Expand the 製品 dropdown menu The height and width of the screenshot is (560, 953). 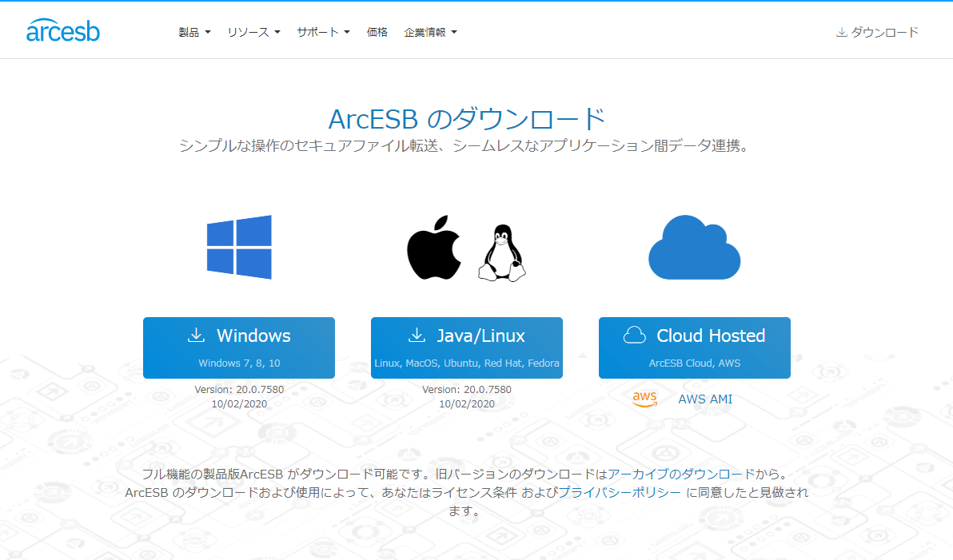point(194,32)
